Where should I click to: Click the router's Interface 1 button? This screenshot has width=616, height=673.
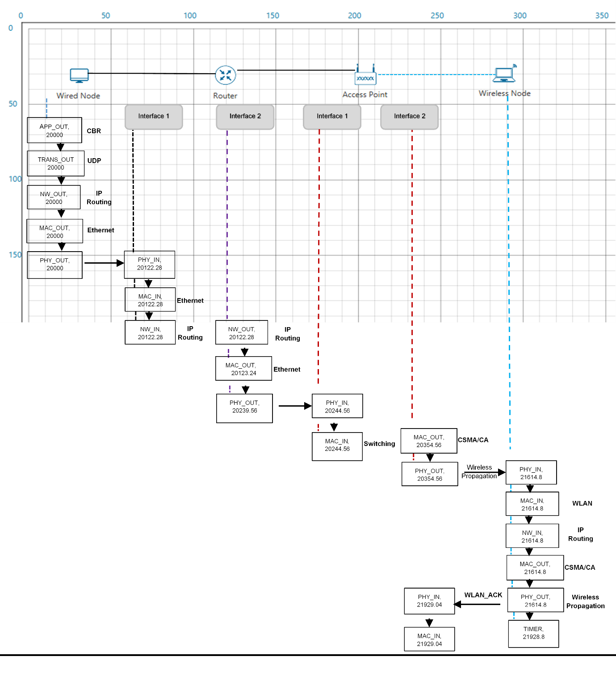(154, 117)
